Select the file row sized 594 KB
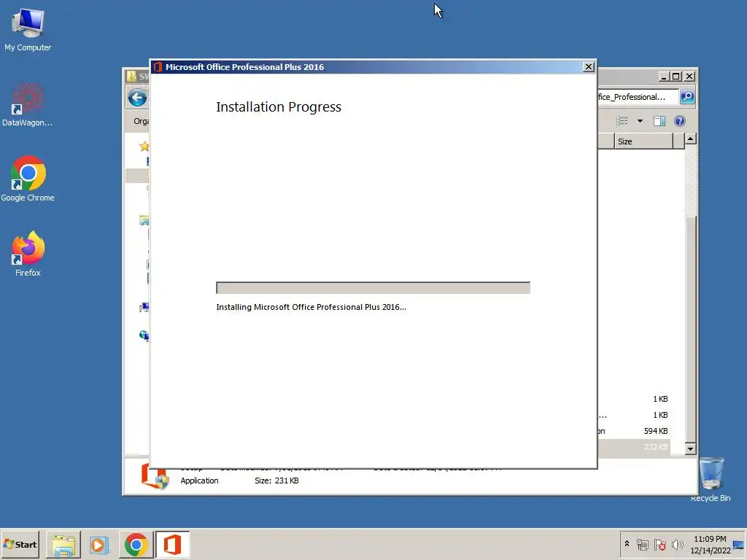 (634, 431)
